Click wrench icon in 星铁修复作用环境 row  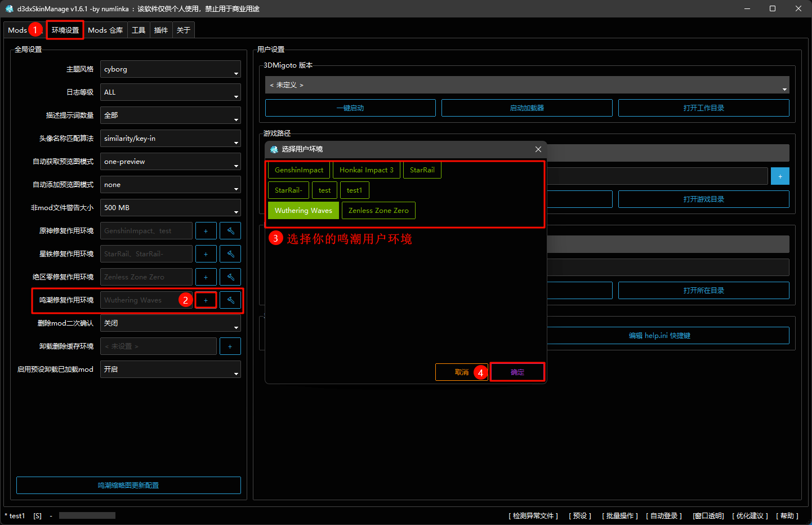pos(230,254)
